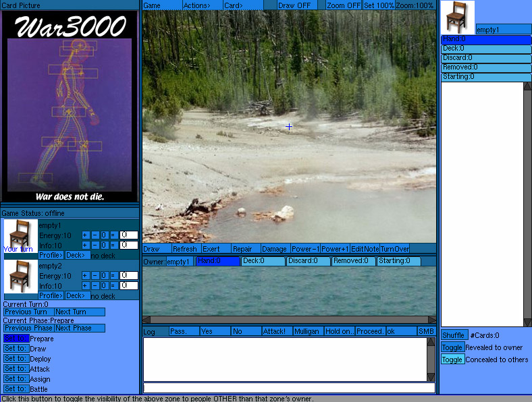Set phase to Prepare

pos(16,339)
